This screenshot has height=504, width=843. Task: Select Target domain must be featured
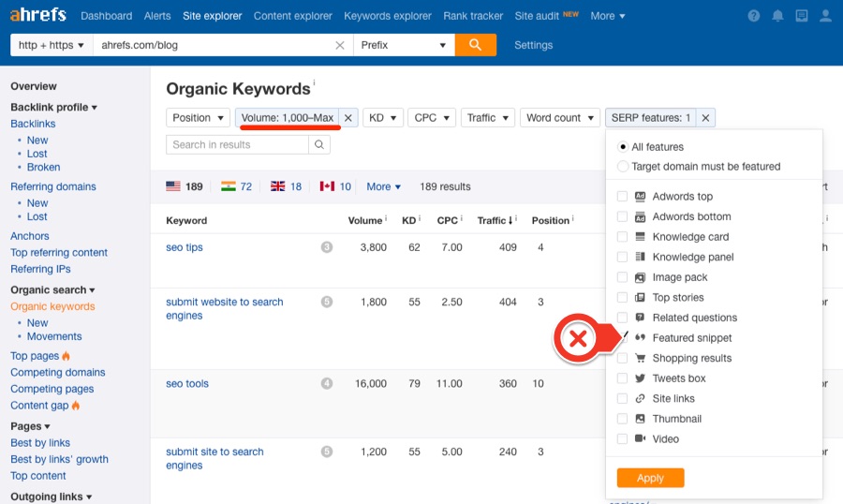[x=623, y=167]
